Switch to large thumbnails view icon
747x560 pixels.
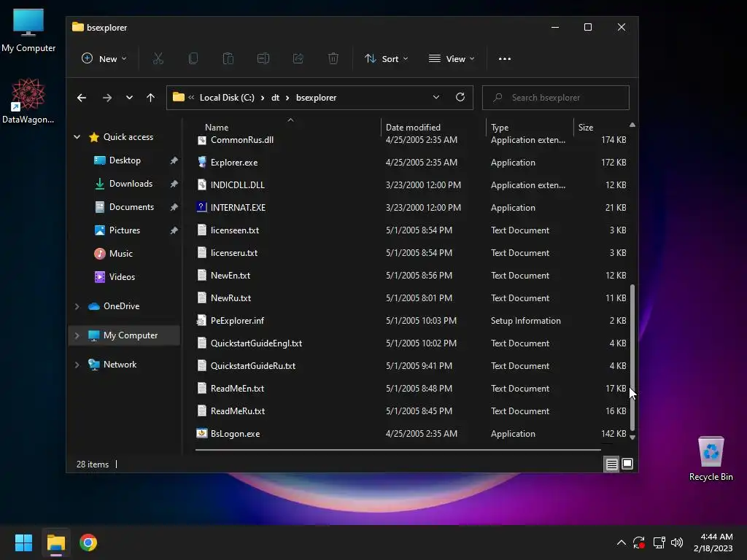(627, 464)
